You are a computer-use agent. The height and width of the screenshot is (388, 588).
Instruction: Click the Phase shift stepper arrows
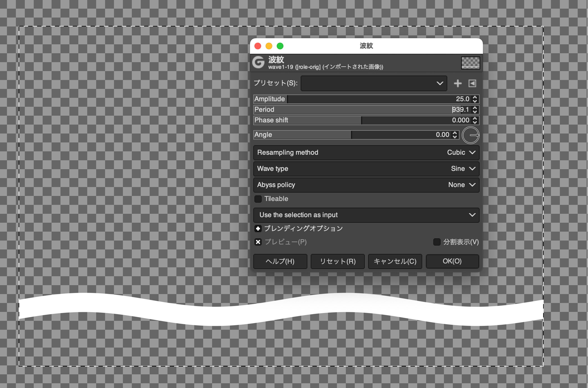475,120
